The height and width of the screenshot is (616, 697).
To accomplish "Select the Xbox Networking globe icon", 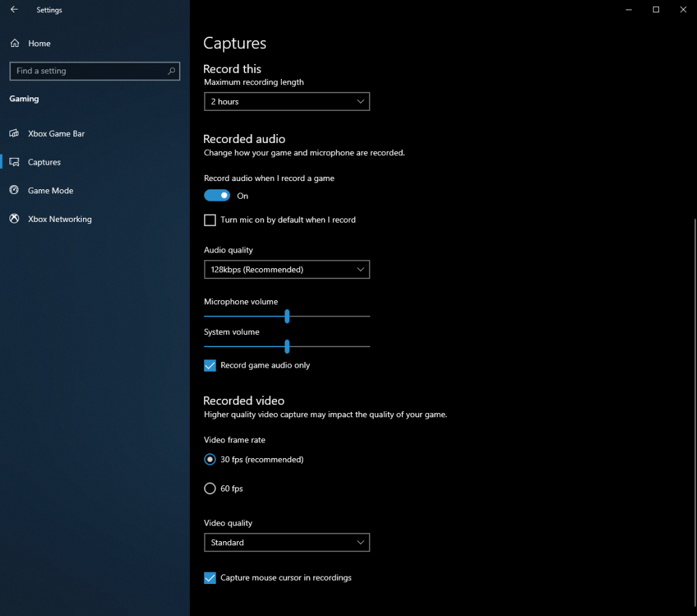I will click(x=14, y=218).
